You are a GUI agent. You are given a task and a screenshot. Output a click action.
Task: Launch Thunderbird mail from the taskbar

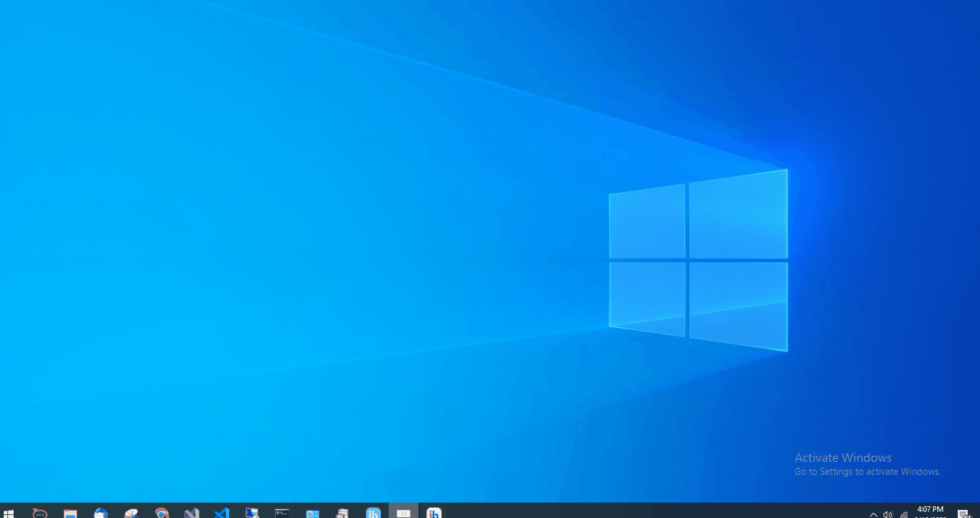(x=101, y=512)
